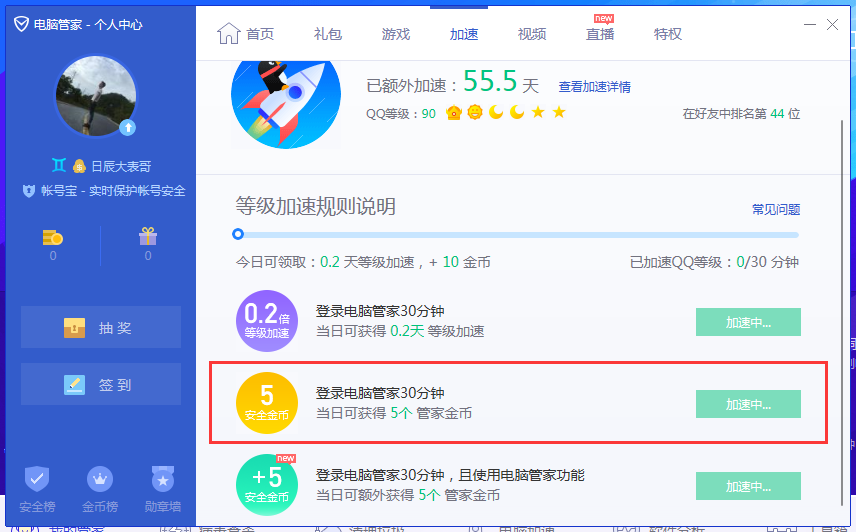The width and height of the screenshot is (856, 532).
Task: Click 加速中 button for 0.2天 等级加速
Action: 748,322
